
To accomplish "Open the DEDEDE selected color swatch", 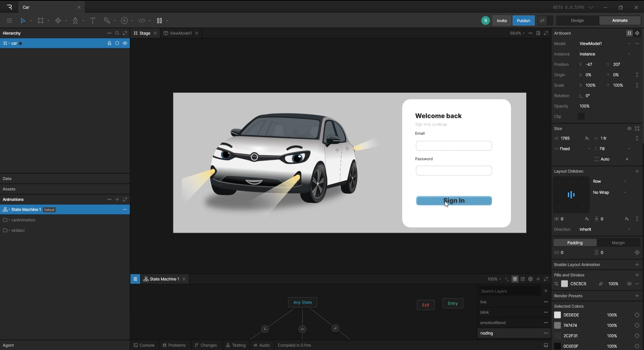I will point(557,315).
